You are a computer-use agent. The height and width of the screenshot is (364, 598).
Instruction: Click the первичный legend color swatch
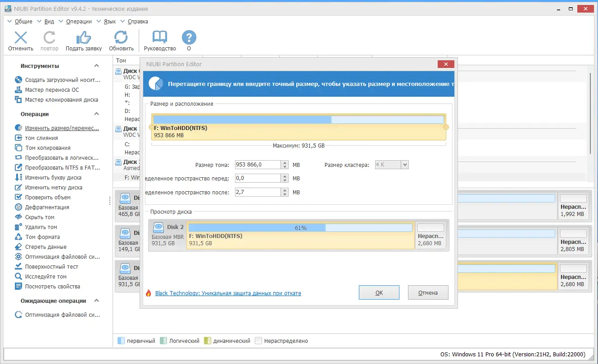[121, 341]
